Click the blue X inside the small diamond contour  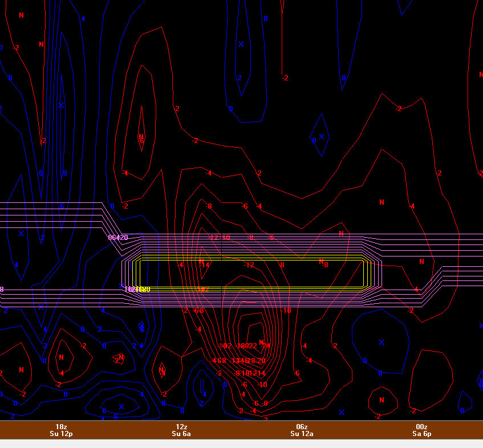click(321, 137)
